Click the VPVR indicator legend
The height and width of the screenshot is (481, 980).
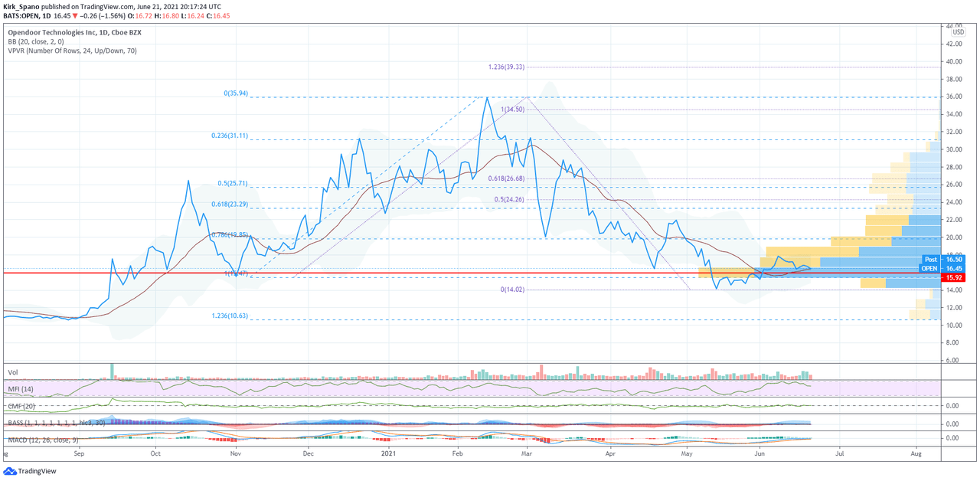[x=72, y=51]
